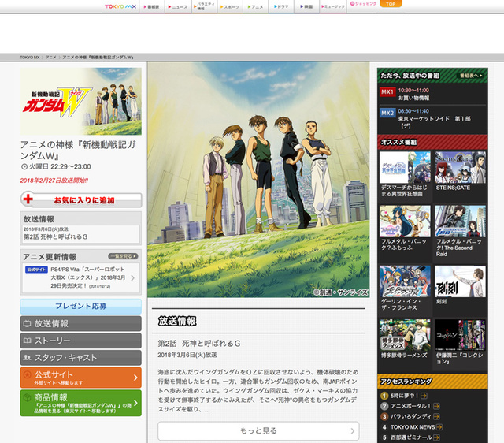Open the ショッピング link
The image size is (504, 443).
pos(363,4)
